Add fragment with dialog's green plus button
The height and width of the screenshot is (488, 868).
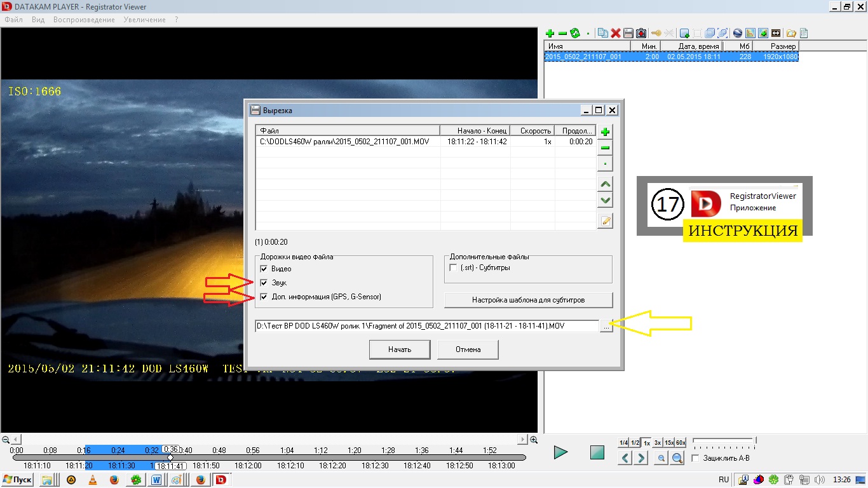click(606, 132)
